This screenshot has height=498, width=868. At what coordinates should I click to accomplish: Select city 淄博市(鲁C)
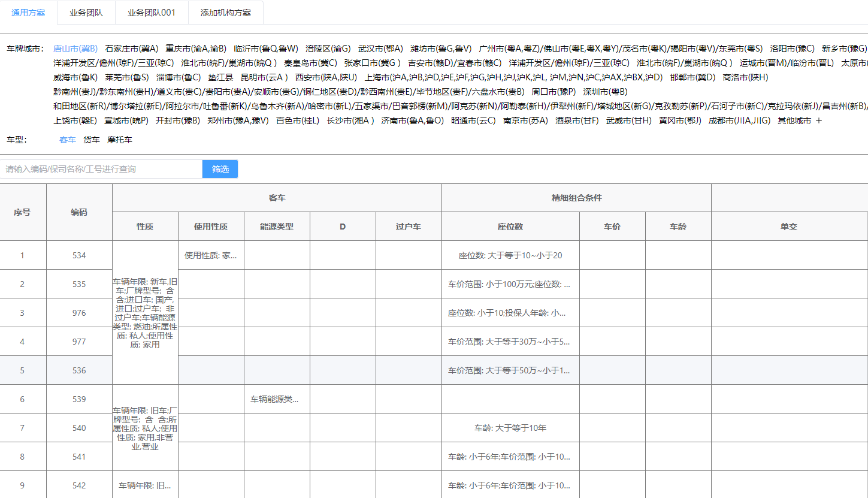[179, 77]
